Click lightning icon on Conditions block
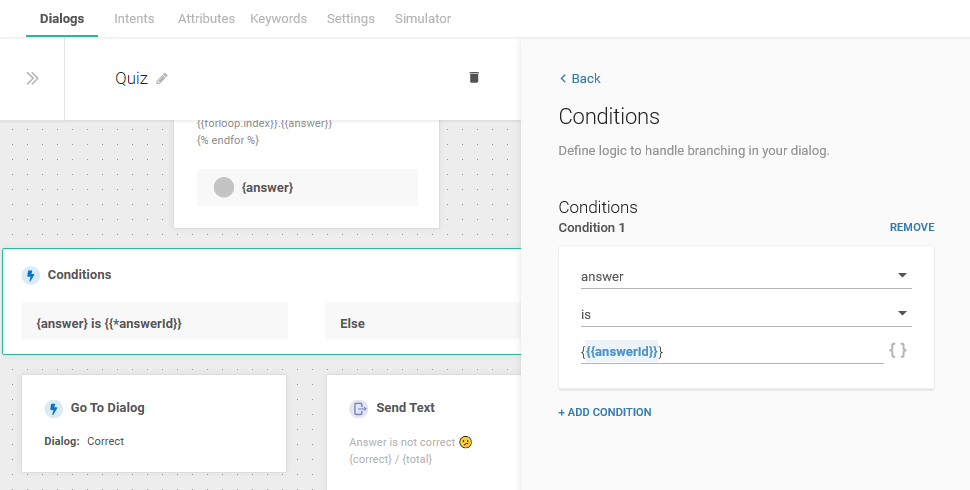The image size is (970, 490). pyautogui.click(x=31, y=275)
